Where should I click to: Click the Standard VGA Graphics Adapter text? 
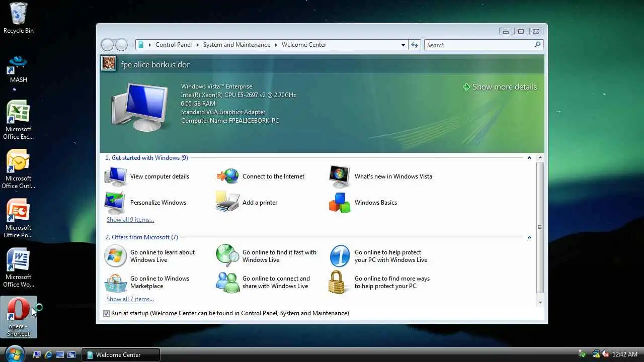click(223, 112)
